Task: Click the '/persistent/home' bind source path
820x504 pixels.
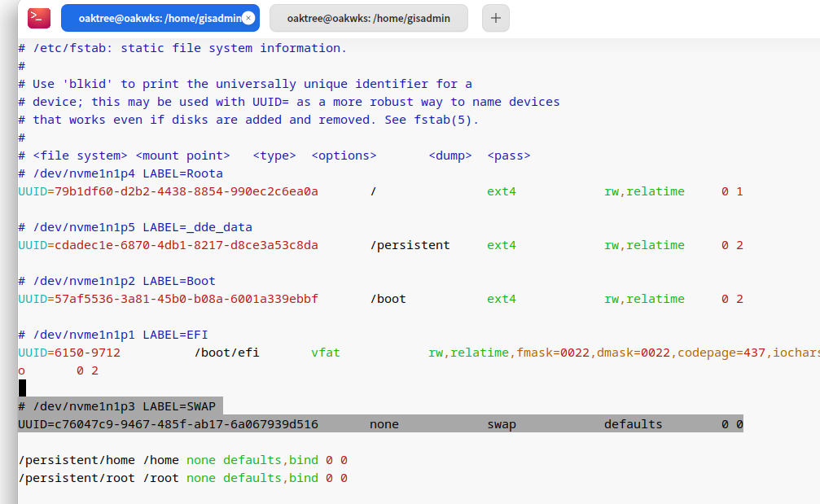Action: pyautogui.click(x=77, y=460)
